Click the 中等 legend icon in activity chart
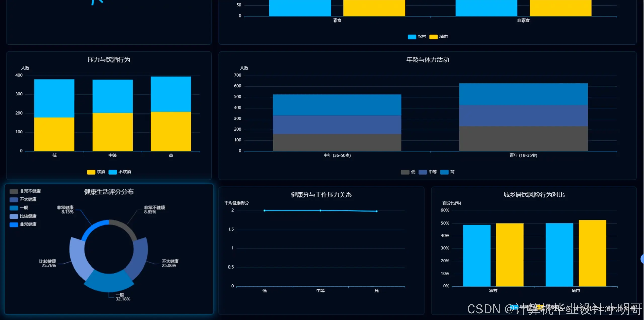The width and height of the screenshot is (644, 320). click(x=423, y=172)
